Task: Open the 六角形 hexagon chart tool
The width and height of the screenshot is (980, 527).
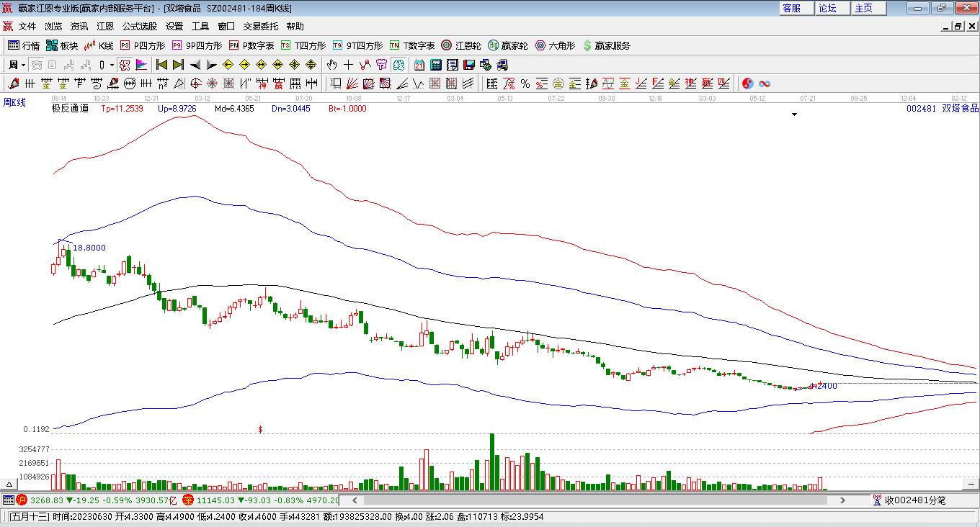Action: coord(555,45)
